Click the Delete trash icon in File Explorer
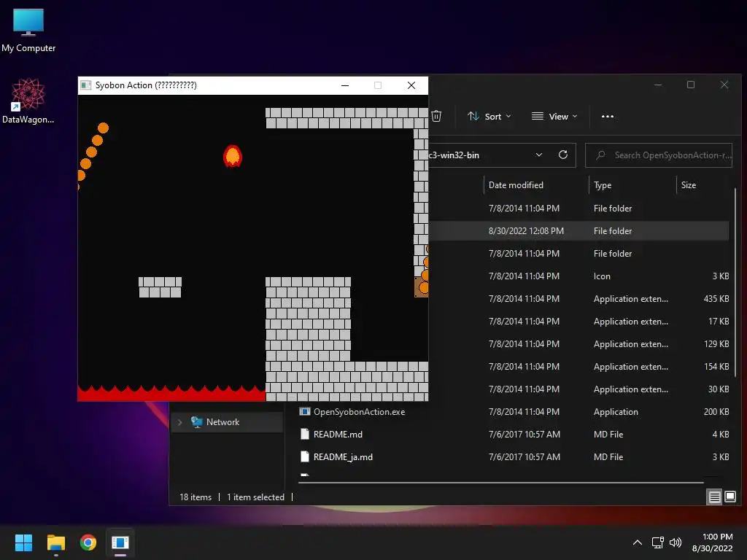The width and height of the screenshot is (747, 560). click(436, 116)
